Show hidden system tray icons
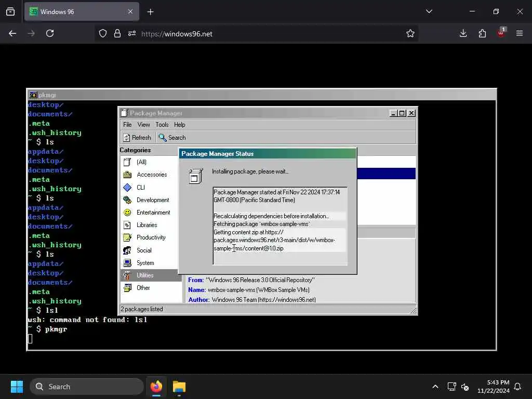Screen dimensions: 532x399 point(435,387)
